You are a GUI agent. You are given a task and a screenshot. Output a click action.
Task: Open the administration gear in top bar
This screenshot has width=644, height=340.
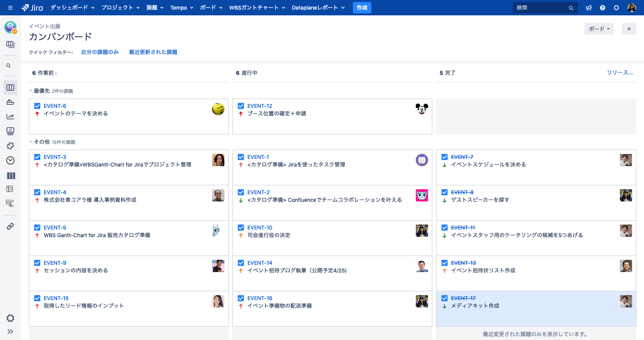tap(616, 8)
